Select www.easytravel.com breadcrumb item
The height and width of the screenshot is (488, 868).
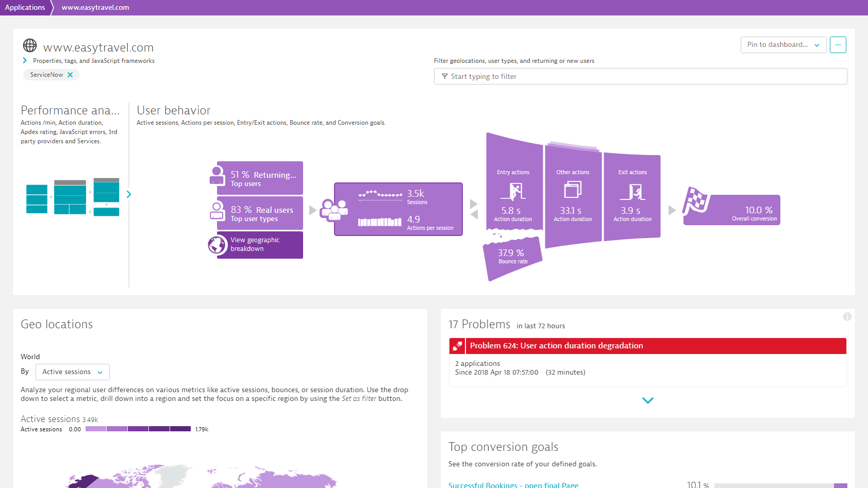click(95, 7)
